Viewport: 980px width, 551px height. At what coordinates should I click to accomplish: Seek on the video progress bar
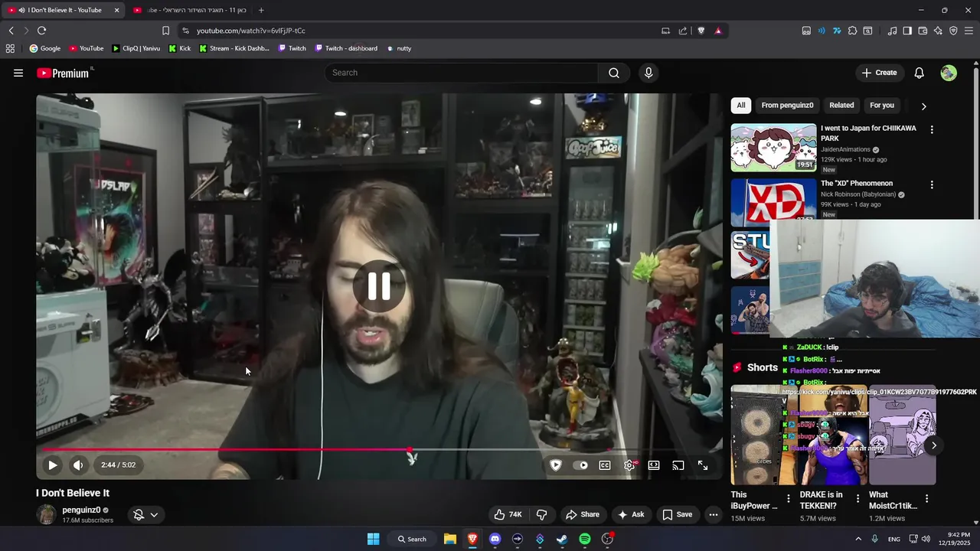tap(379, 450)
